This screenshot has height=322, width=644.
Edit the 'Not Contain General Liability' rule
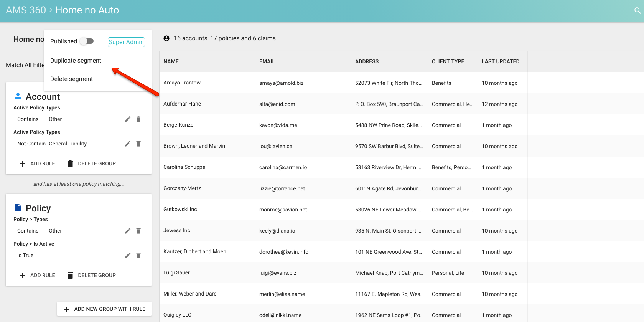(128, 144)
